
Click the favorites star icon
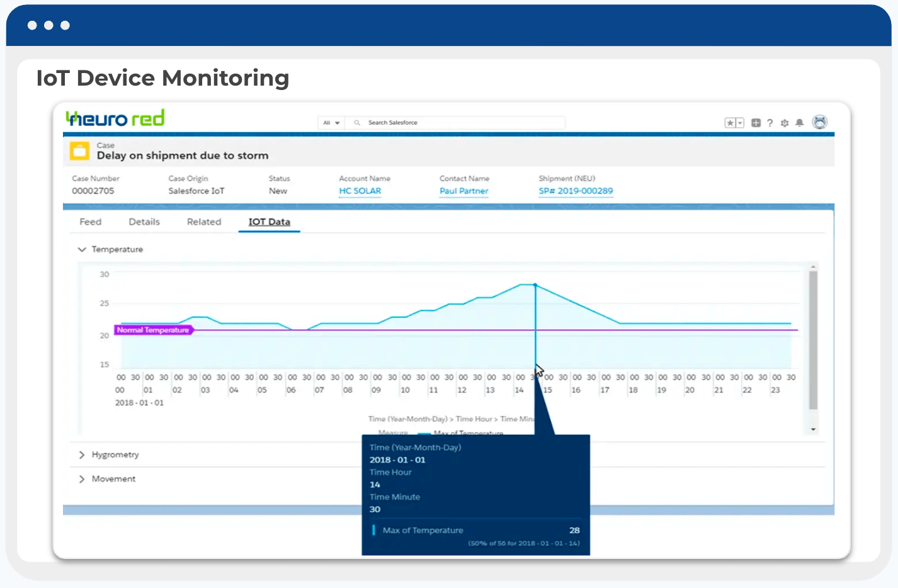pyautogui.click(x=730, y=123)
